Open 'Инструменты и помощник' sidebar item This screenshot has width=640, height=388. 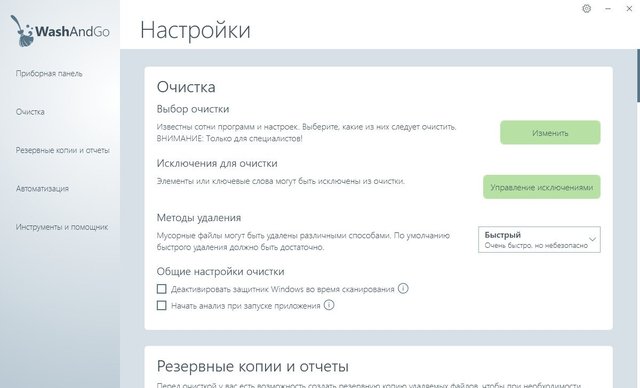tap(62, 227)
